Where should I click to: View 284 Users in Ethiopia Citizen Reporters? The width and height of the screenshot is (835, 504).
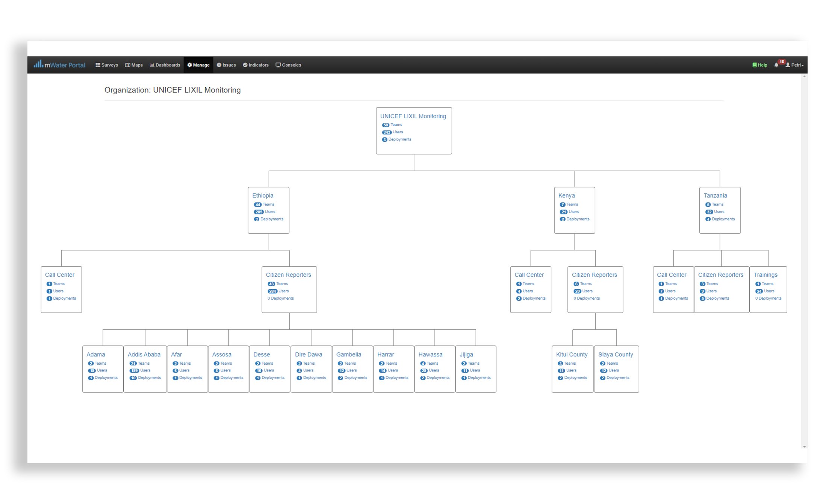[278, 291]
